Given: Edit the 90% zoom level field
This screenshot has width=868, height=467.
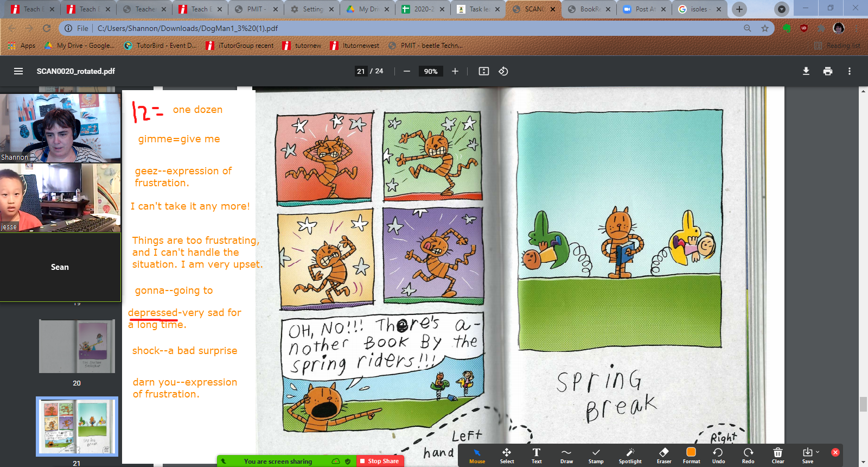Looking at the screenshot, I should 431,71.
